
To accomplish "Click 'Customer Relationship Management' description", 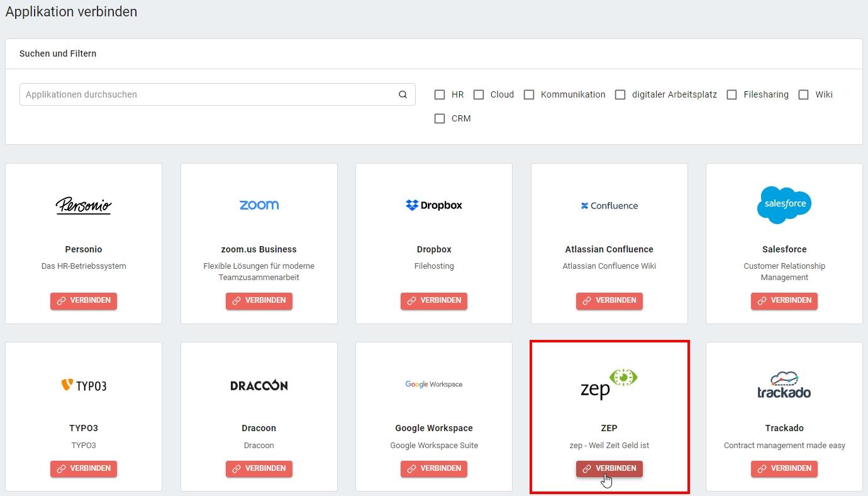I will click(x=784, y=272).
